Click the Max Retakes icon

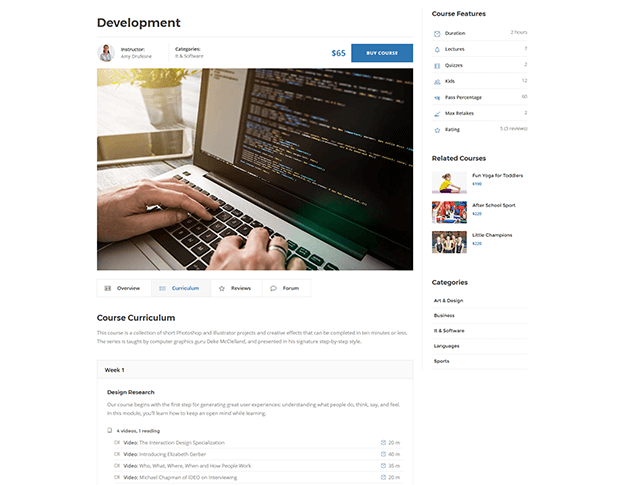tap(437, 114)
